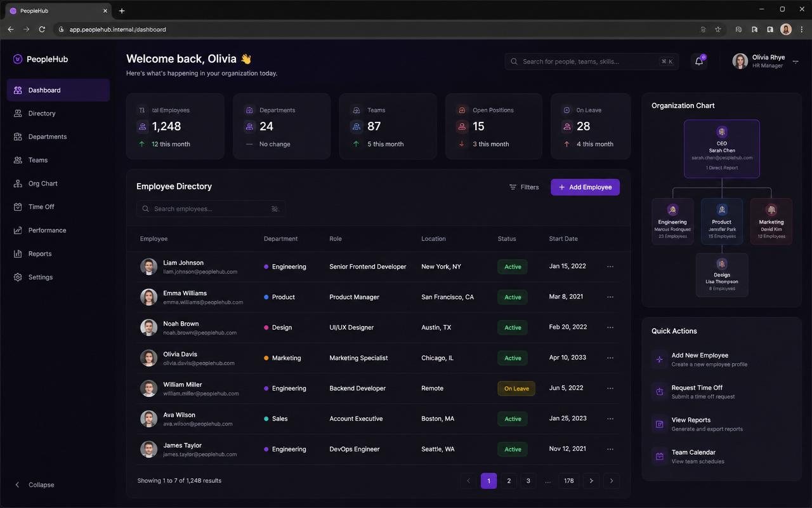Expand Olivia Rhye profile dropdown arrow
This screenshot has height=508, width=812.
click(796, 62)
